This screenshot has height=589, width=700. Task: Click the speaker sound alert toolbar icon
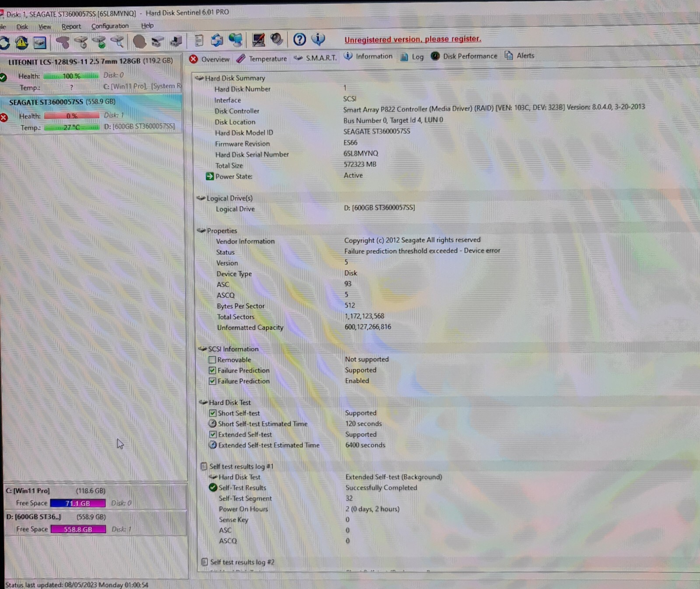(276, 39)
